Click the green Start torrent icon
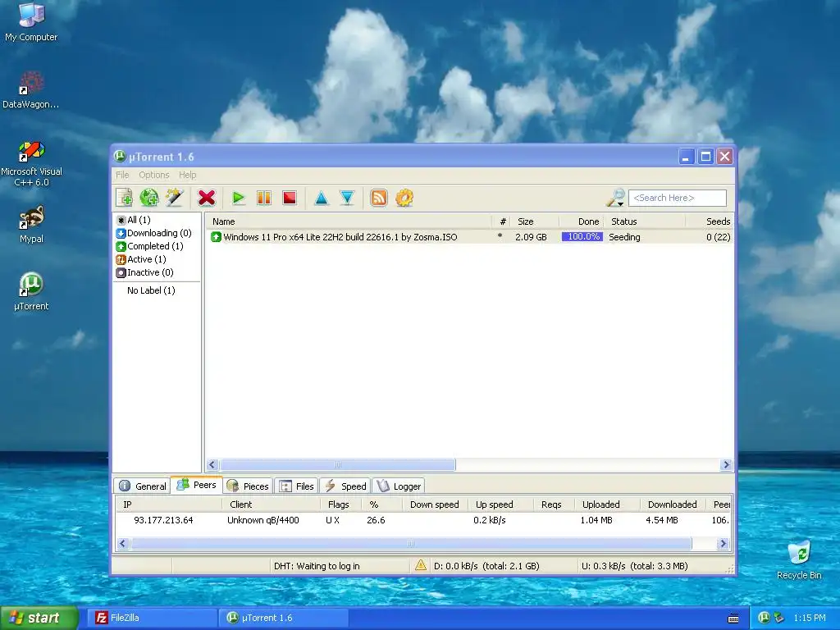This screenshot has height=630, width=840. pos(239,198)
